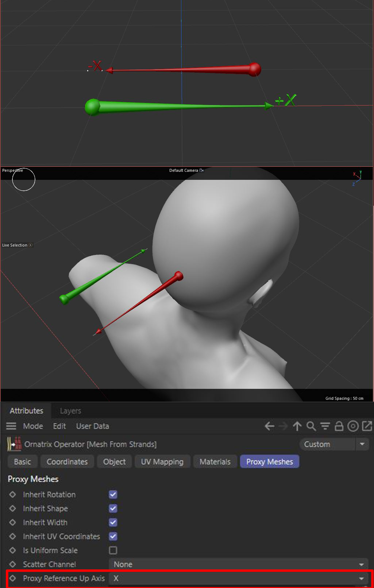This screenshot has height=588, width=374.
Task: Open Attributes in new window icon
Action: pos(367,426)
